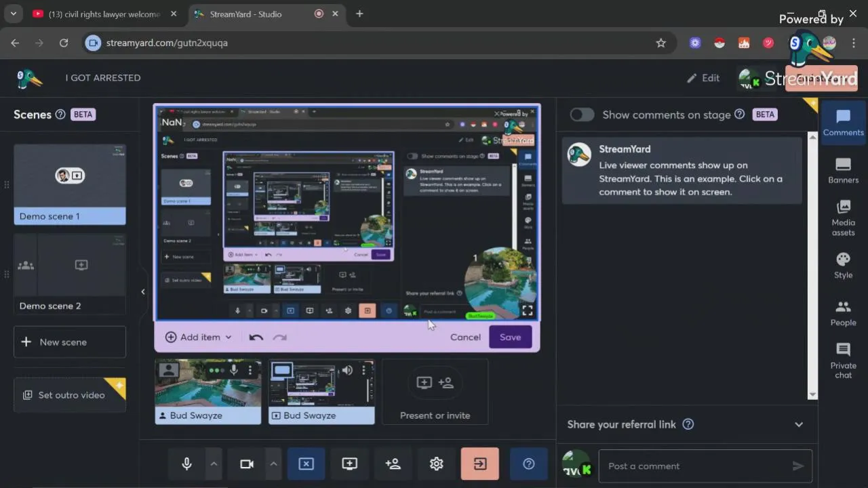Click help icon beside Share your referral link

(688, 424)
